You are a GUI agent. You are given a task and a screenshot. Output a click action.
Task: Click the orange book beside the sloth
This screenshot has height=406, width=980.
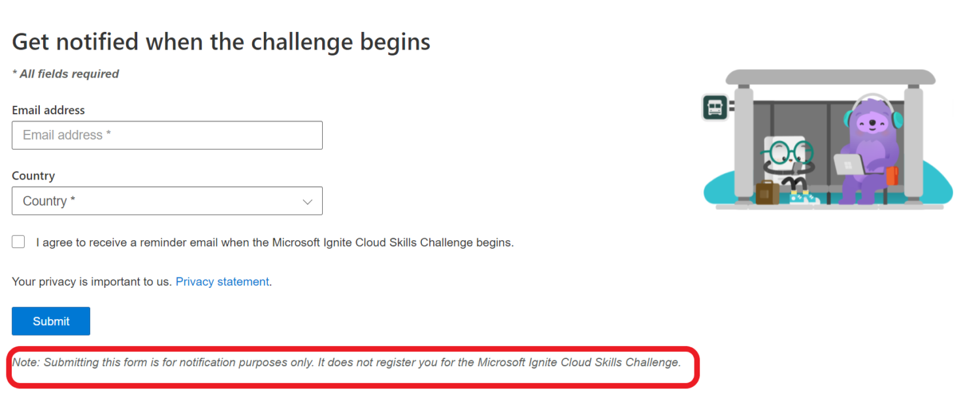click(x=892, y=175)
